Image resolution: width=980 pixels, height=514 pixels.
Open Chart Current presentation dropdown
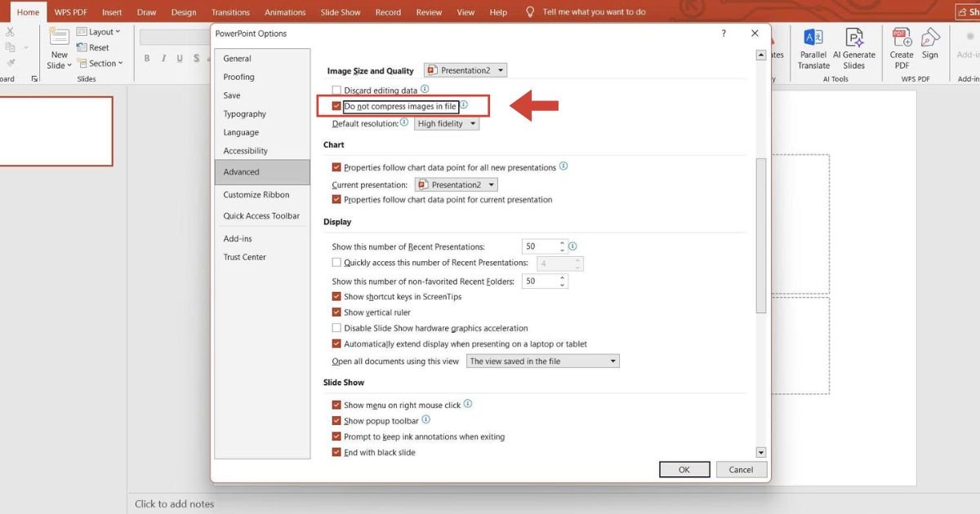coord(456,184)
